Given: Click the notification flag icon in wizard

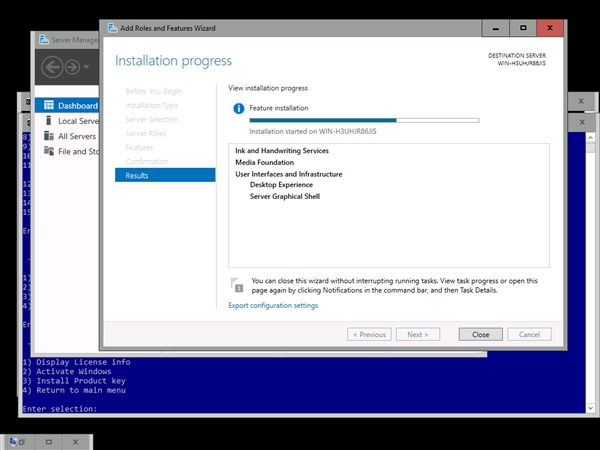Looking at the screenshot, I should 237,284.
